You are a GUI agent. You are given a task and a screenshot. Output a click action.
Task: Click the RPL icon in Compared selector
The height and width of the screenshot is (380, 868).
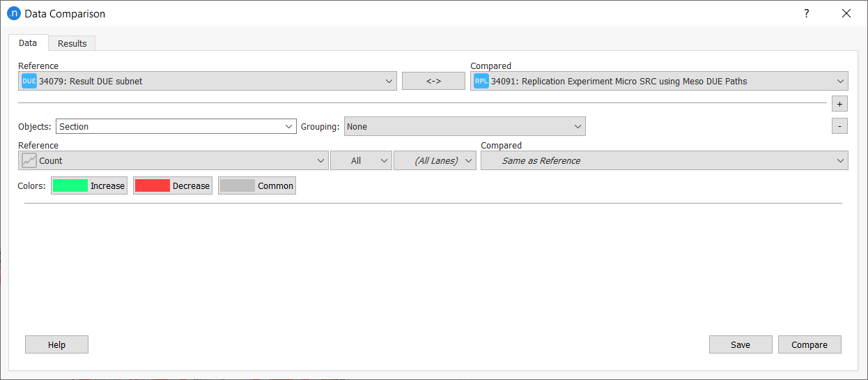pos(481,81)
